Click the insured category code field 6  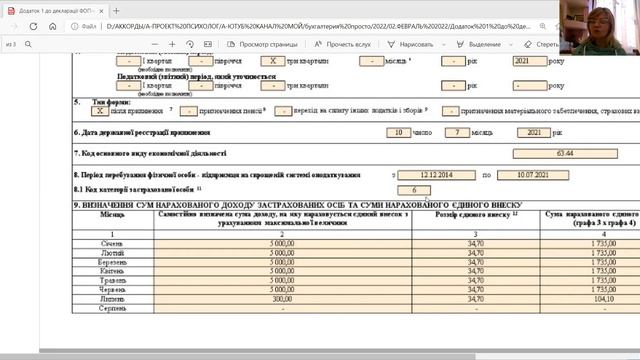[414, 190]
